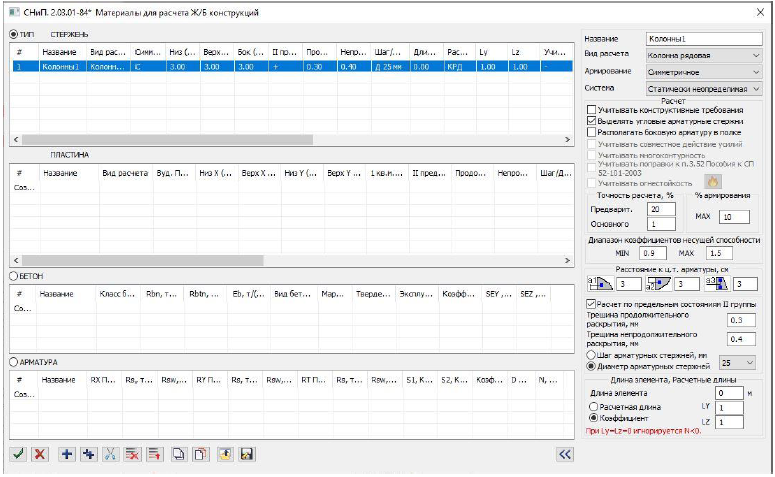The image size is (775, 477).
Task: Click the Lz column header
Action: click(523, 52)
